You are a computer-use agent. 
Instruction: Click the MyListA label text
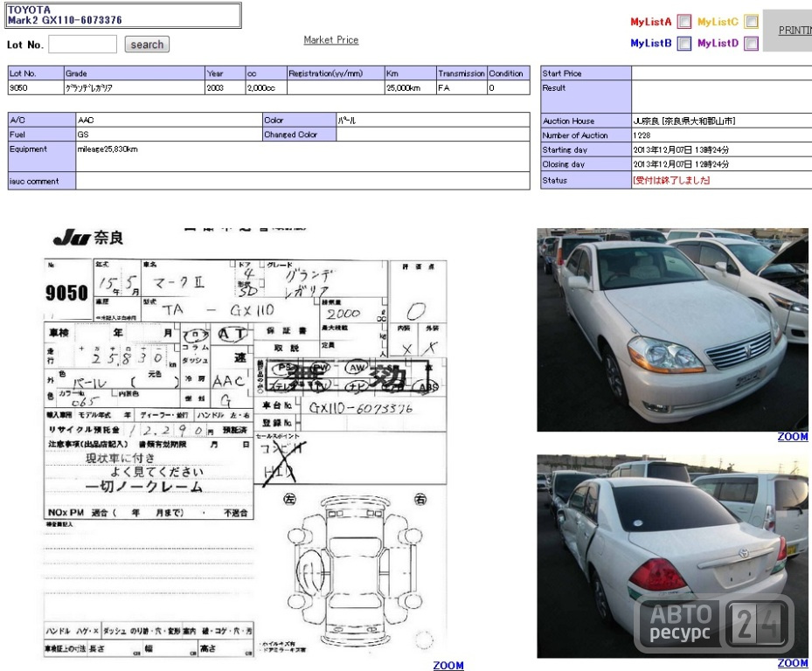coord(651,22)
